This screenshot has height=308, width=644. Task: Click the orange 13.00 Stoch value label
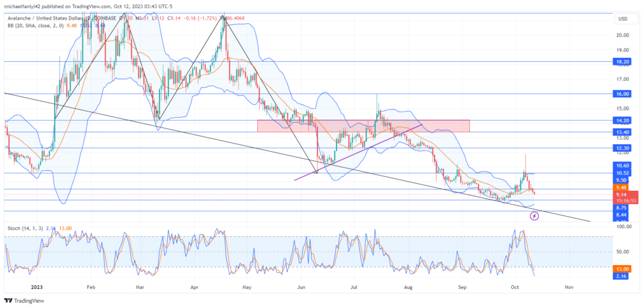[623, 269]
